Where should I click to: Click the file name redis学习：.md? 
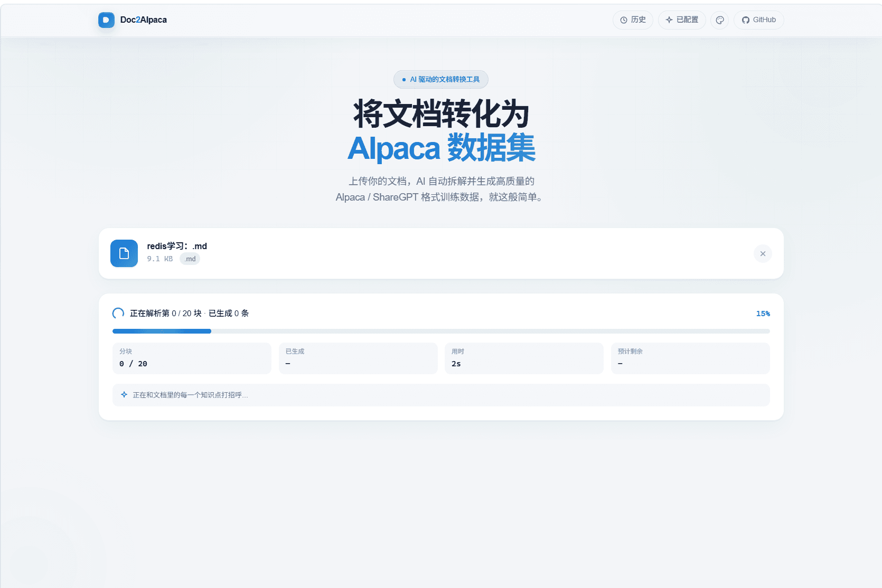[177, 246]
